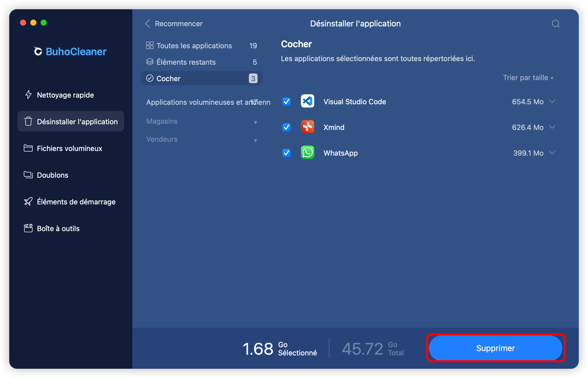Open the Doublons section
588x378 pixels.
click(x=71, y=175)
